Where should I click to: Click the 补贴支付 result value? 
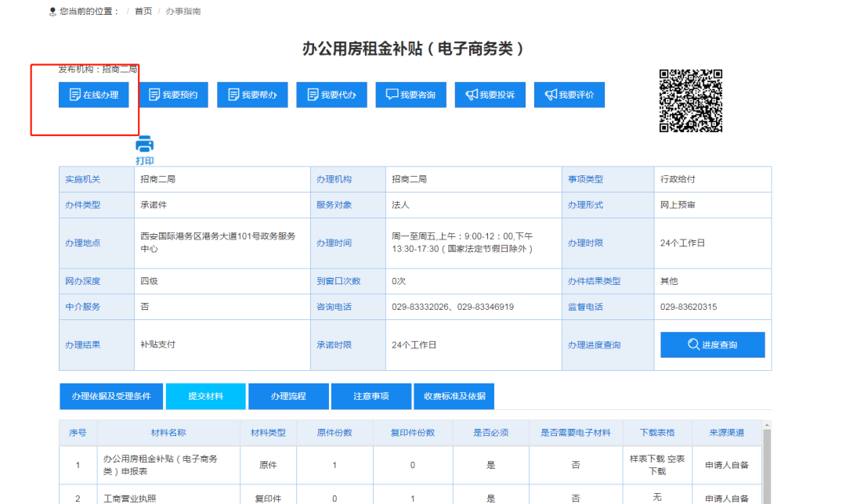point(157,344)
